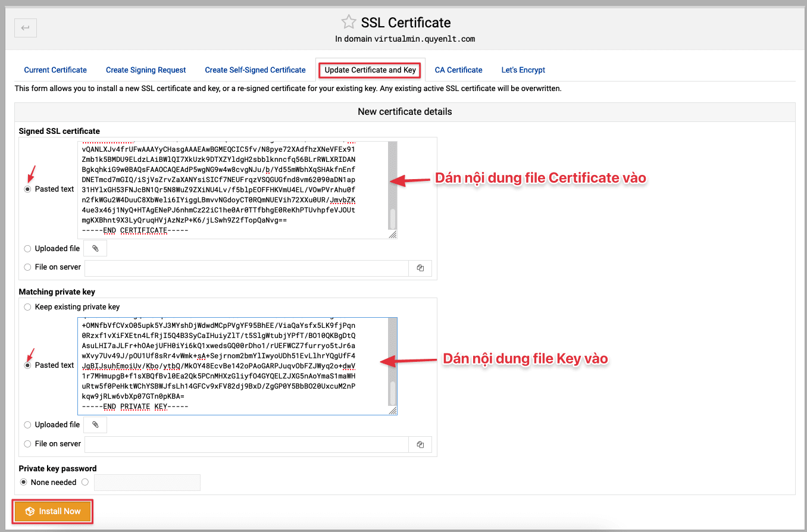The image size is (807, 532).
Task: Open server file browser for certificate
Action: (420, 268)
